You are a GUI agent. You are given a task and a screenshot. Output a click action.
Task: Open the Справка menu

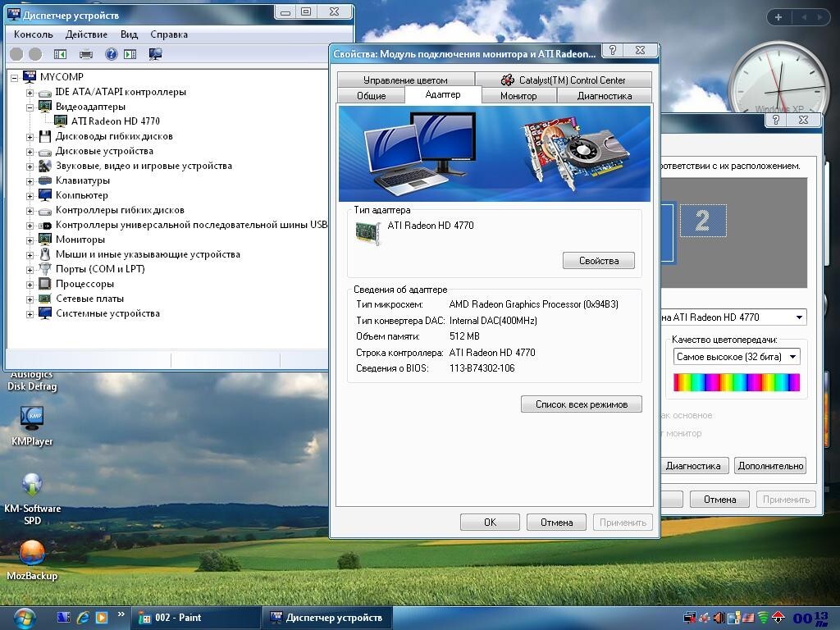(169, 34)
